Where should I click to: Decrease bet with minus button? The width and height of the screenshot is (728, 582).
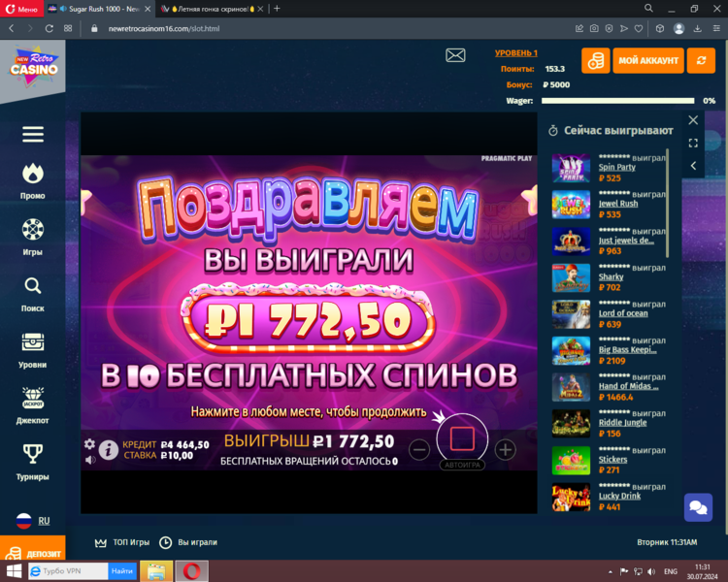tap(419, 449)
